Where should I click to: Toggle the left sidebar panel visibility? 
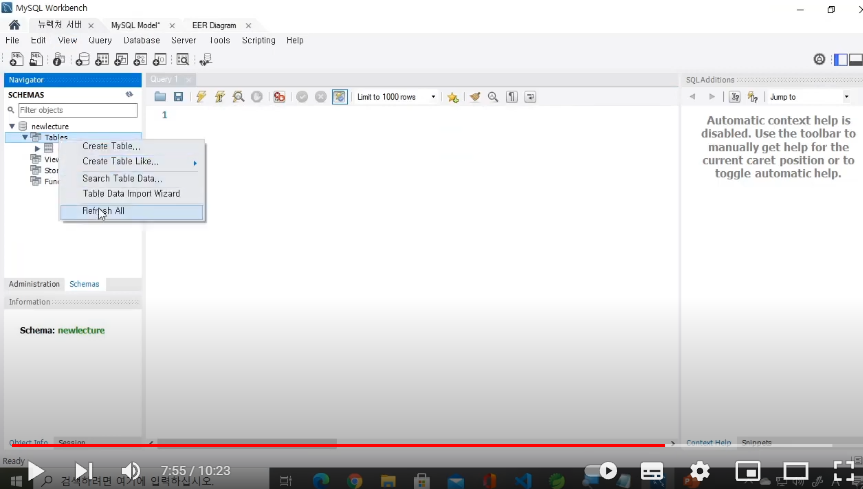click(841, 59)
